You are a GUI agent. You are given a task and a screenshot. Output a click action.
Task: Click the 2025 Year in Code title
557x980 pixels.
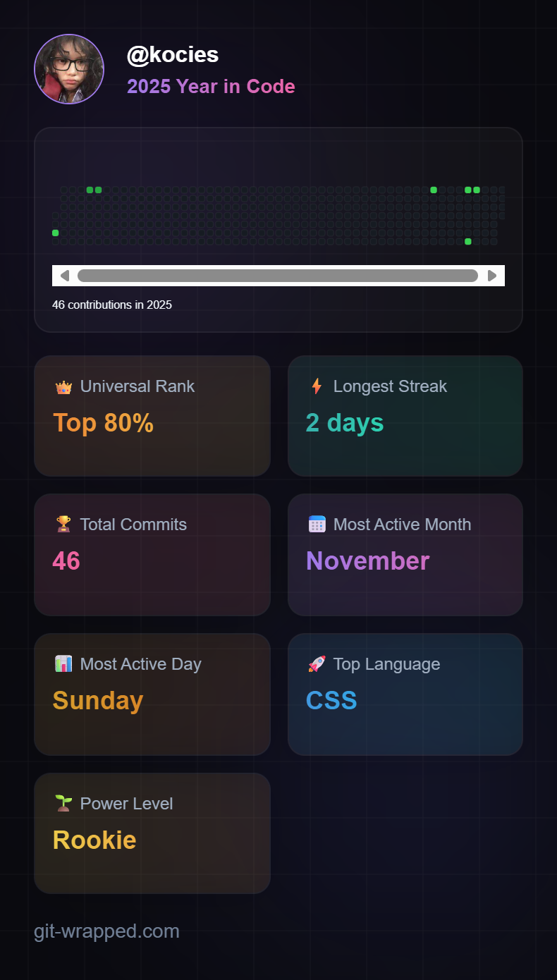tap(211, 87)
